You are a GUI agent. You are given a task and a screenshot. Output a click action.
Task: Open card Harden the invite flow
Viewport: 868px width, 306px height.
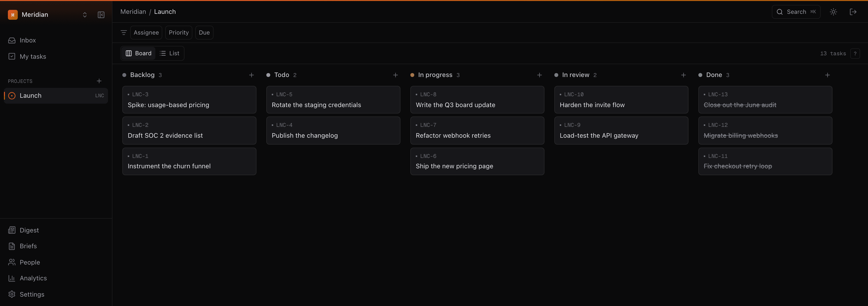(x=621, y=99)
